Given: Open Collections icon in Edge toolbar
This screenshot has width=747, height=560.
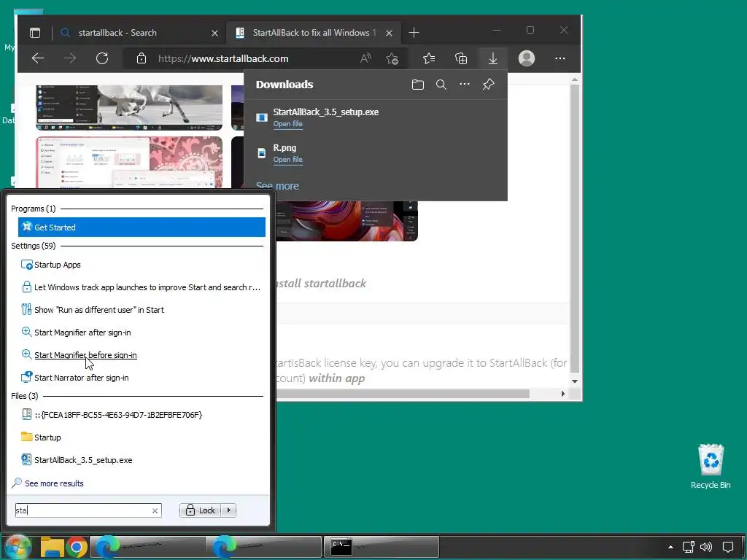Looking at the screenshot, I should pos(461,58).
